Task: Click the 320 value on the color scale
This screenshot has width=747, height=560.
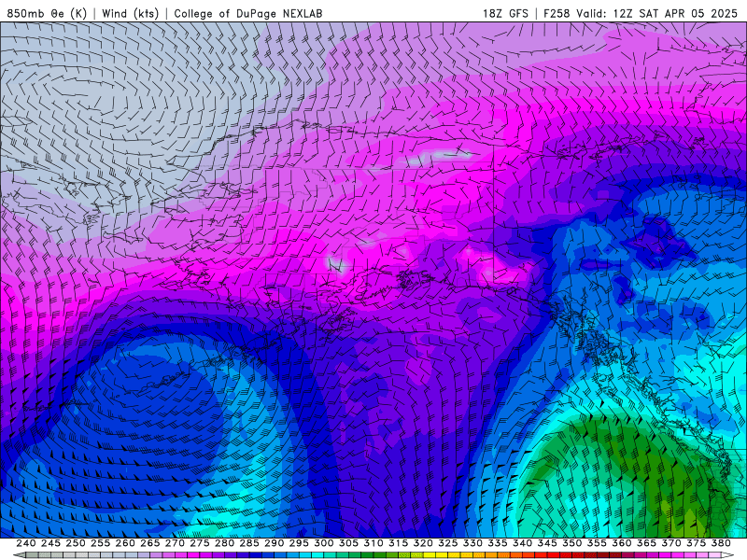Action: (x=423, y=543)
